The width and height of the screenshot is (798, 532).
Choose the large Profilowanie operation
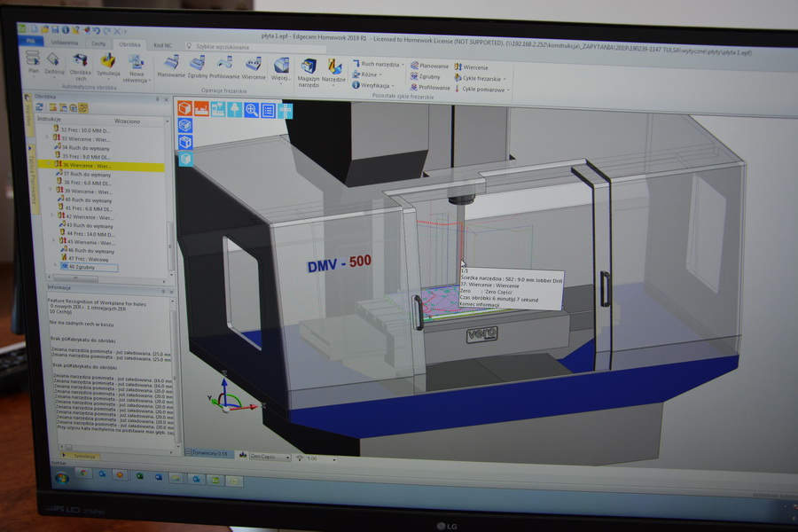224,68
